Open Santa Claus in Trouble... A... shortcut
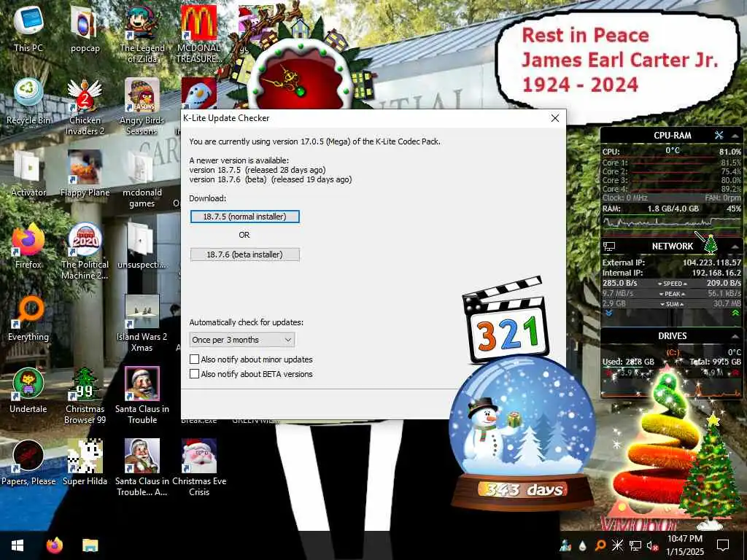 coord(142,467)
